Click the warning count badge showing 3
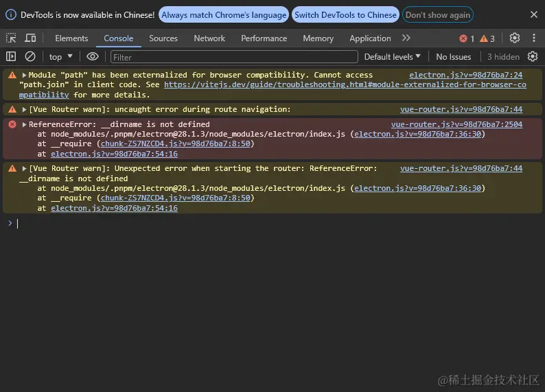545x392 pixels. [x=487, y=38]
